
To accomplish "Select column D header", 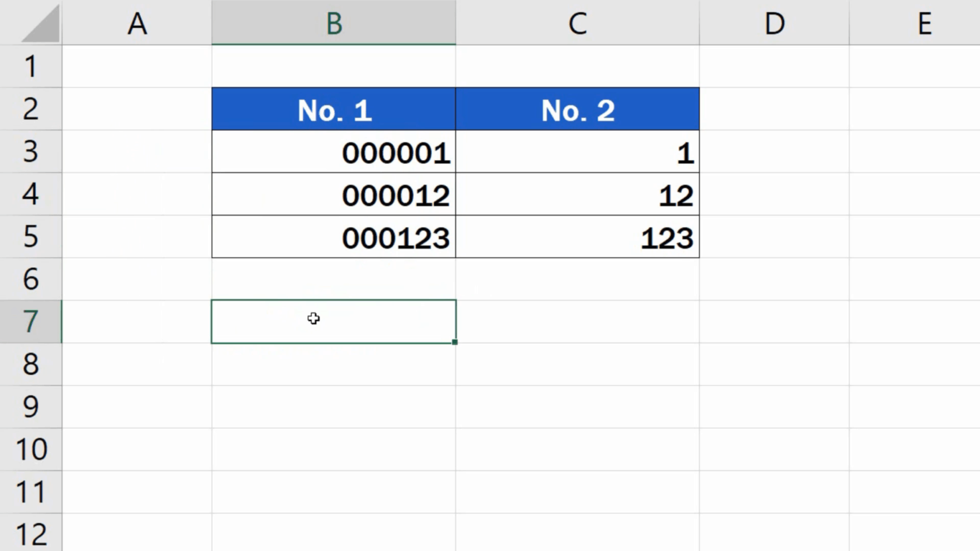I will 774,24.
